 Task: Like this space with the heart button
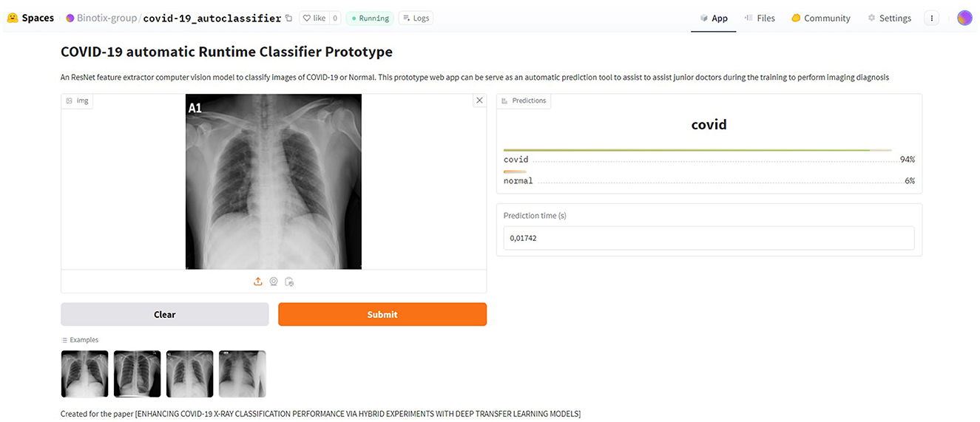314,18
